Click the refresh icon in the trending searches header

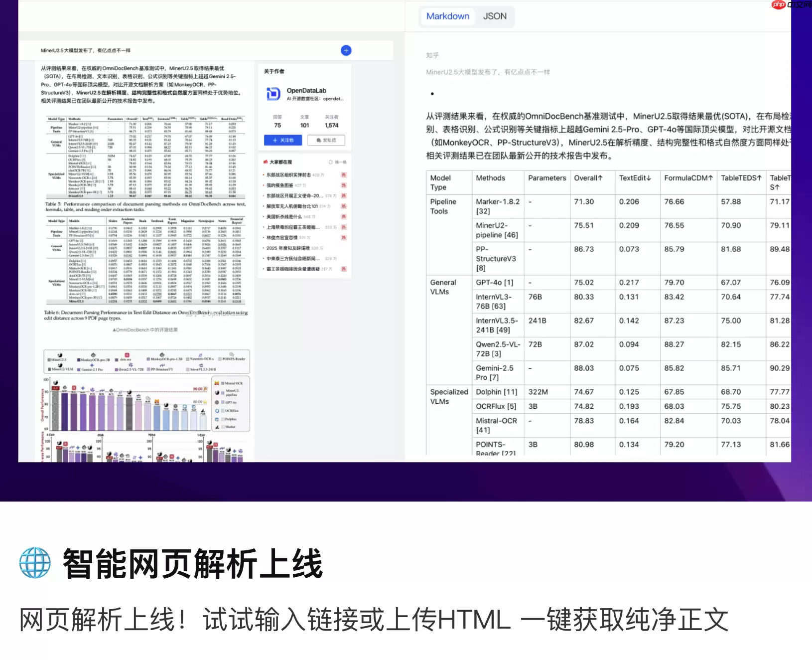coord(330,162)
